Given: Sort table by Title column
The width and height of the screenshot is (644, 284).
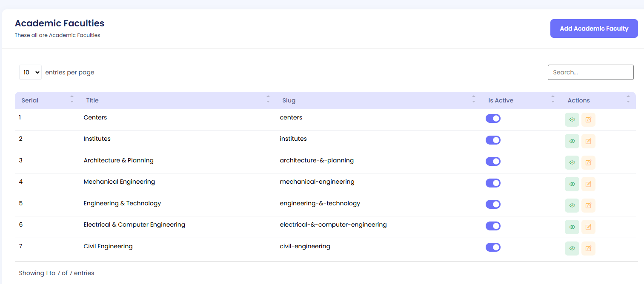Looking at the screenshot, I should (92, 101).
